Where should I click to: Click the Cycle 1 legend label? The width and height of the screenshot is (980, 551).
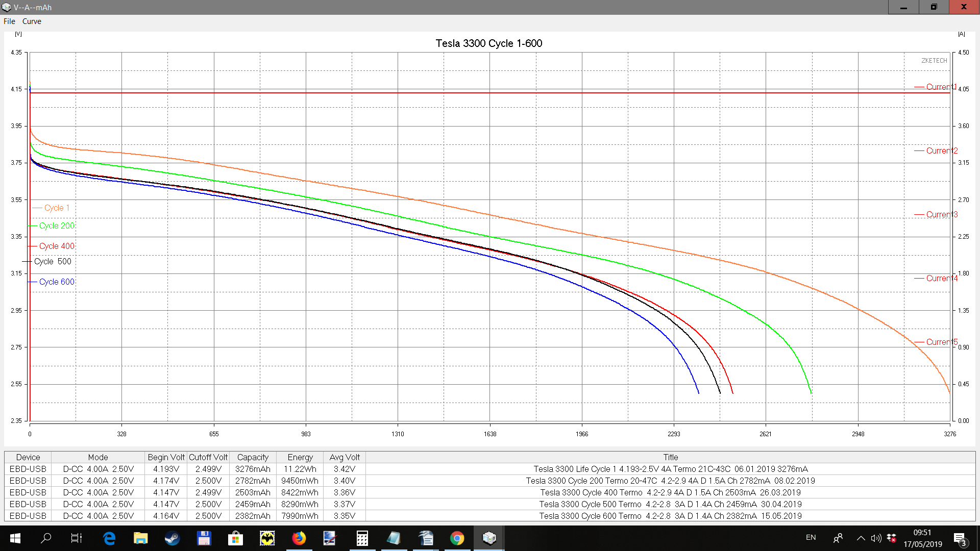56,208
